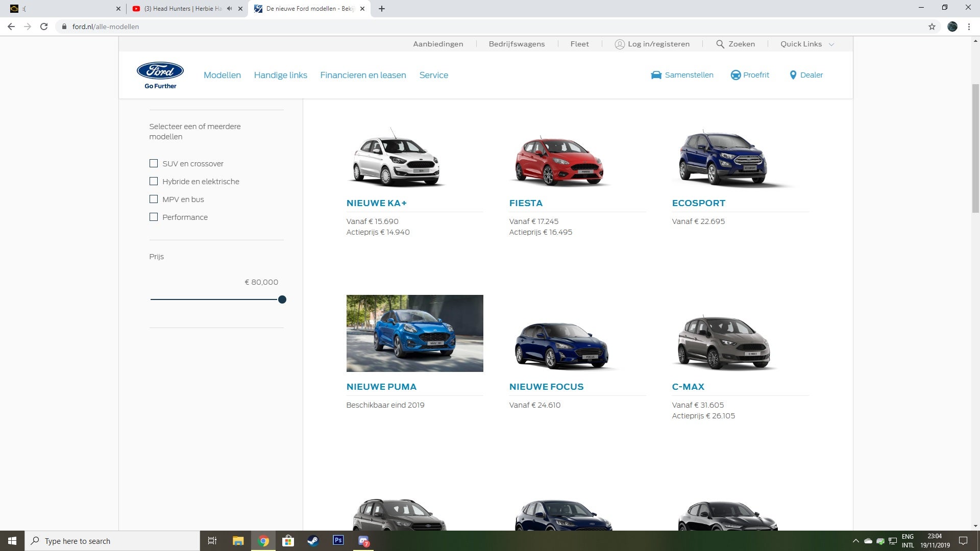Open the NIEUWE PUMA model link
This screenshot has width=980, height=551.
point(381,387)
